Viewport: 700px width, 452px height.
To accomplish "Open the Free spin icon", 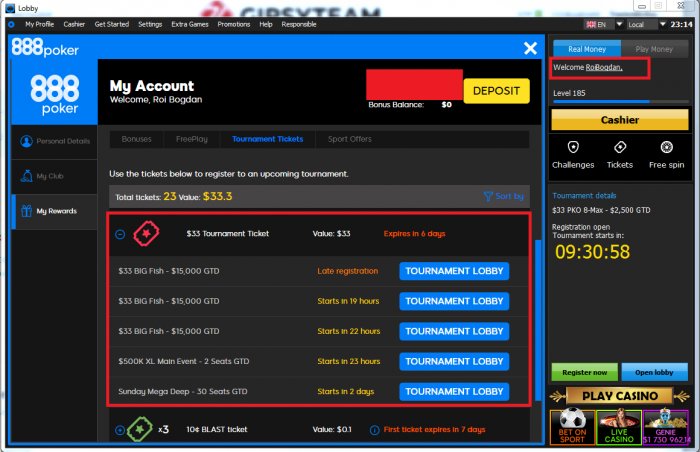I will [667, 147].
